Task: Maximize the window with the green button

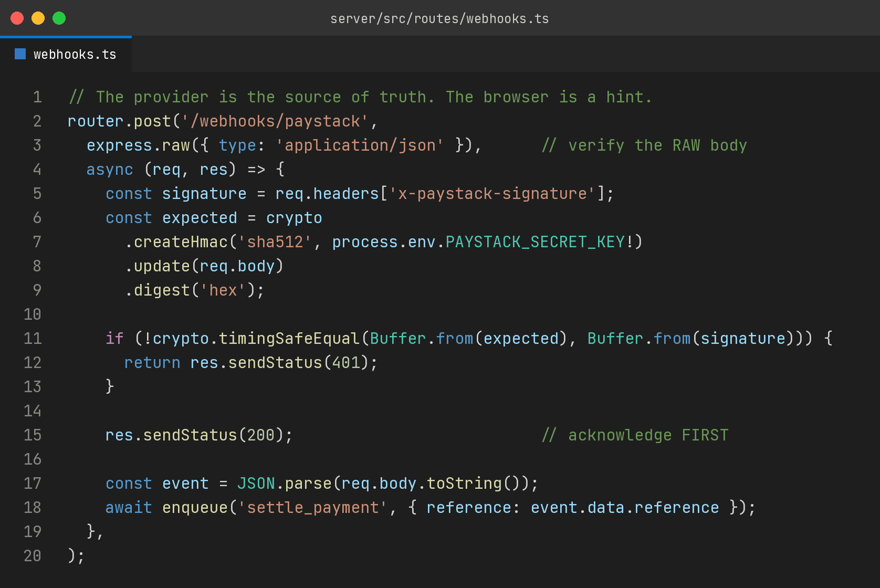Action: point(59,18)
